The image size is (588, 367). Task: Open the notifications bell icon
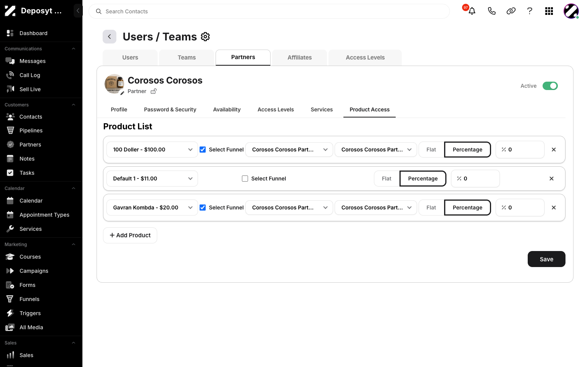tap(472, 11)
